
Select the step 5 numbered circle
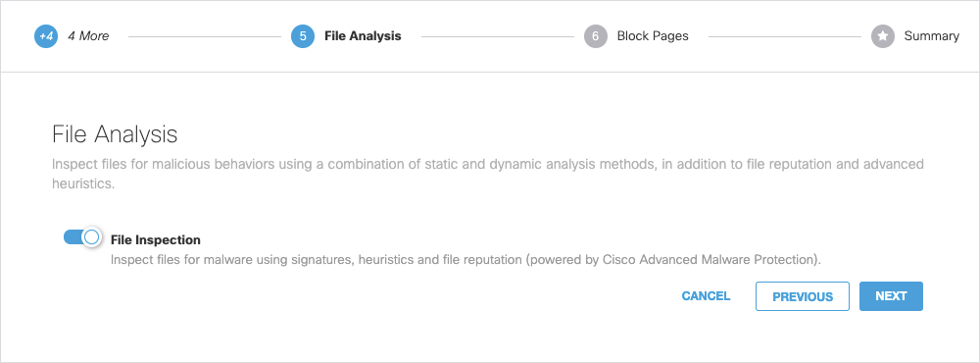[x=303, y=36]
